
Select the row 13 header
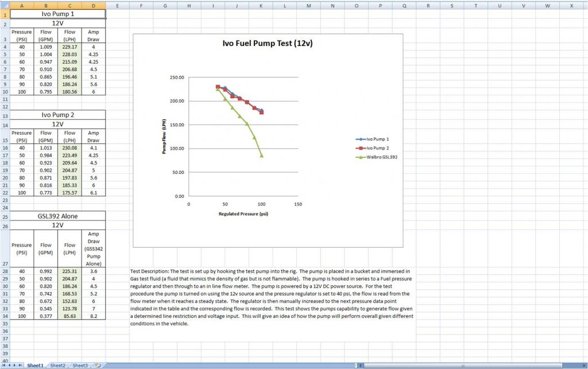pos(4,115)
